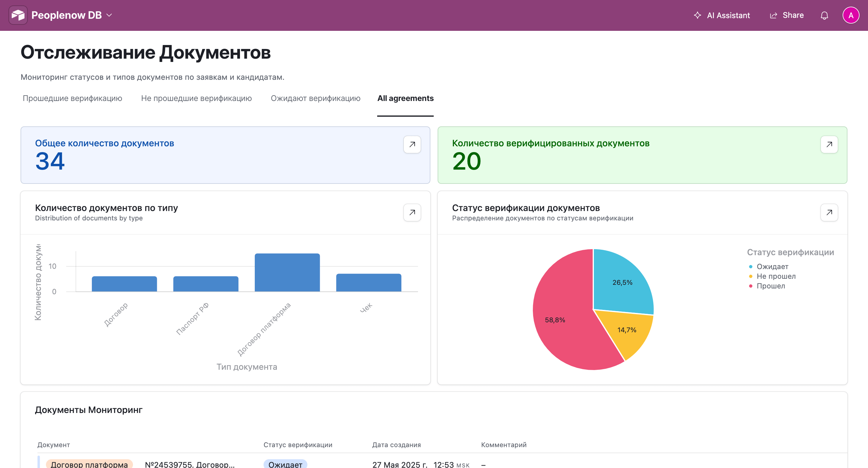Click the total documents number 34
868x468 pixels.
tap(50, 161)
